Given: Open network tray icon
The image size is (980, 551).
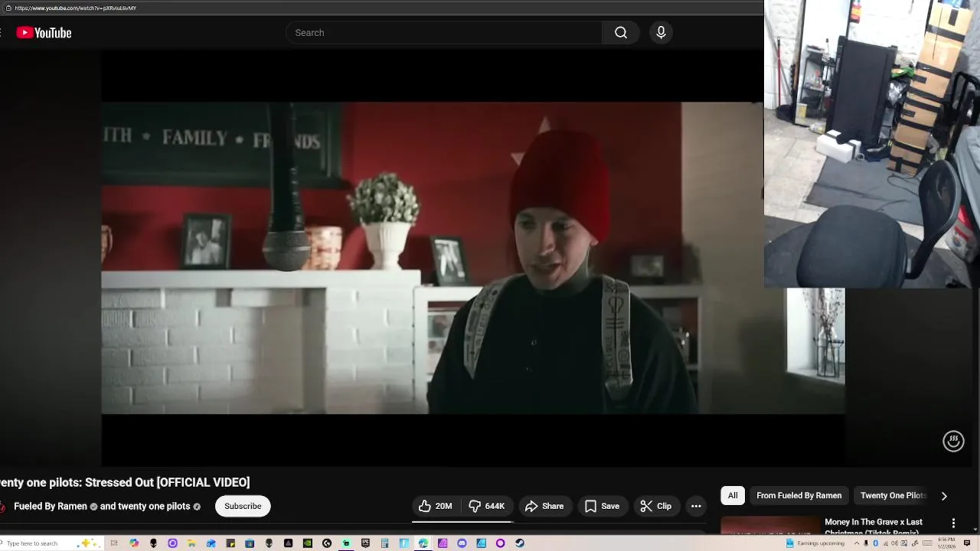Looking at the screenshot, I should pos(885,543).
